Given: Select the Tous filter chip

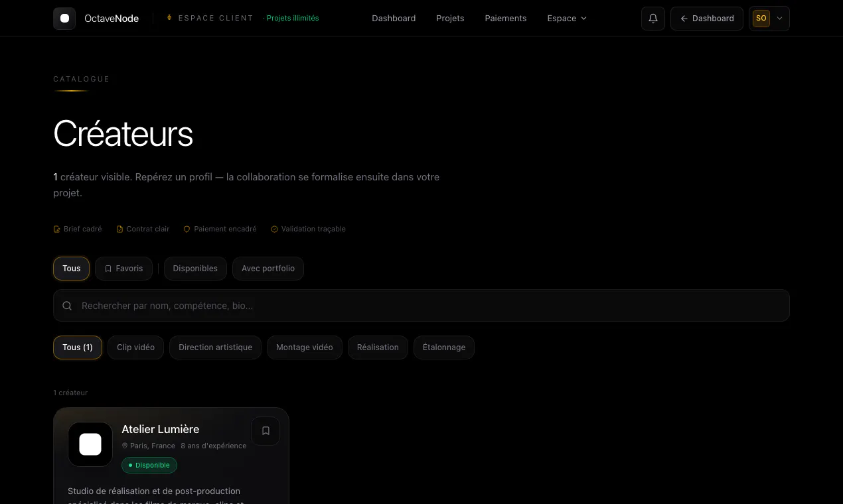Looking at the screenshot, I should tap(71, 269).
